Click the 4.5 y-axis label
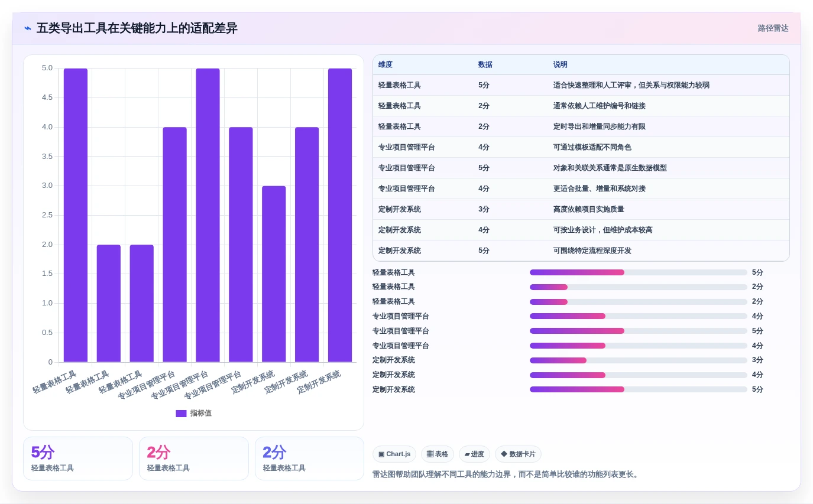The image size is (813, 504). pyautogui.click(x=47, y=97)
